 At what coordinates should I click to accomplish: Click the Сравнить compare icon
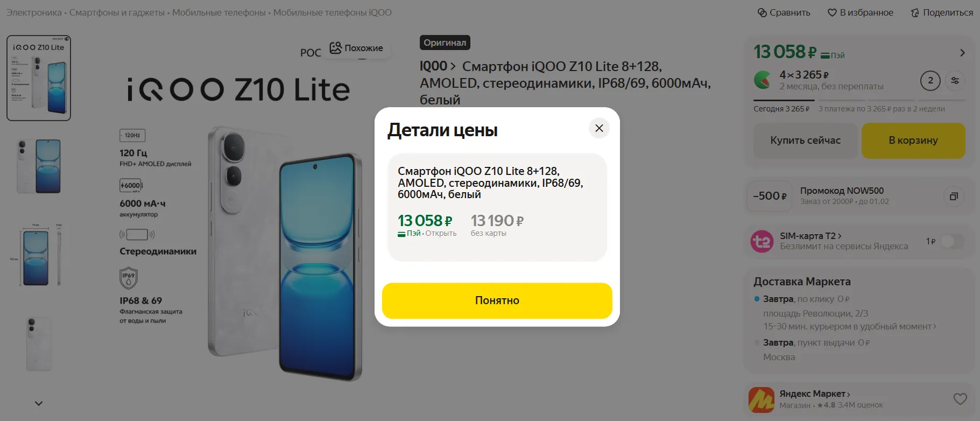(762, 13)
